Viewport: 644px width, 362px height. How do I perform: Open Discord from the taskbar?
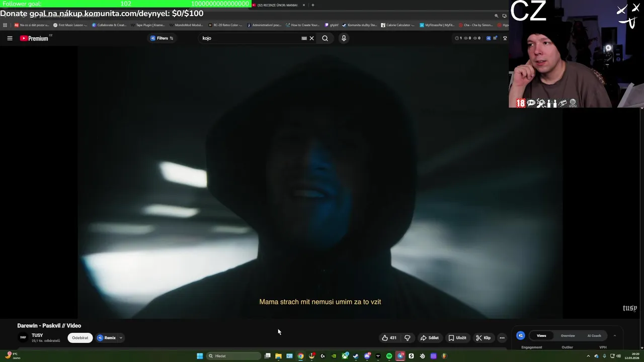[367, 356]
